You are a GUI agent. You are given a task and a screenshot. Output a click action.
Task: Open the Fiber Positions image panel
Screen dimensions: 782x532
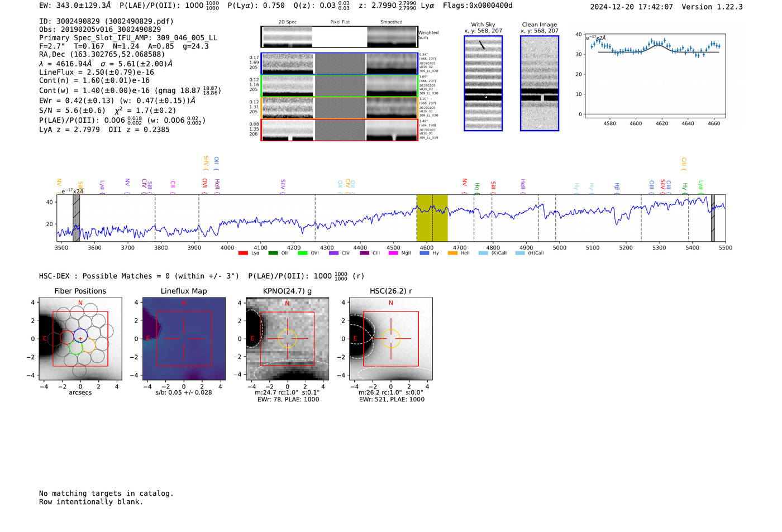pos(80,339)
